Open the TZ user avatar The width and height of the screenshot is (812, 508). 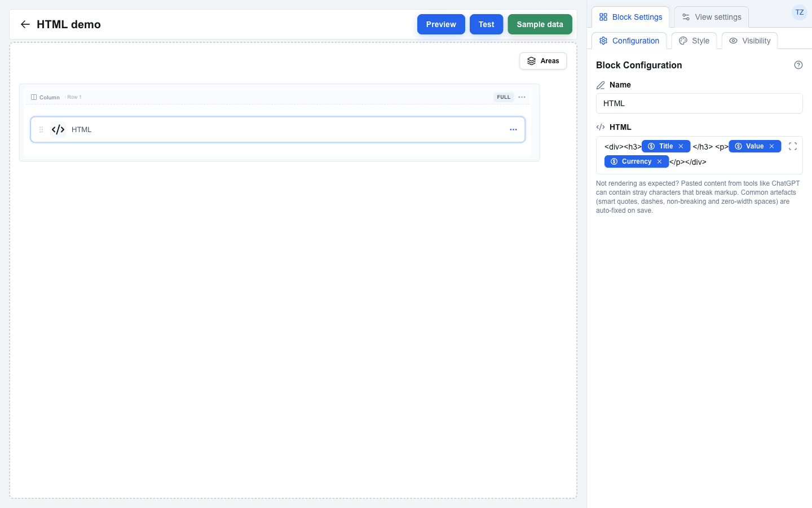click(800, 12)
